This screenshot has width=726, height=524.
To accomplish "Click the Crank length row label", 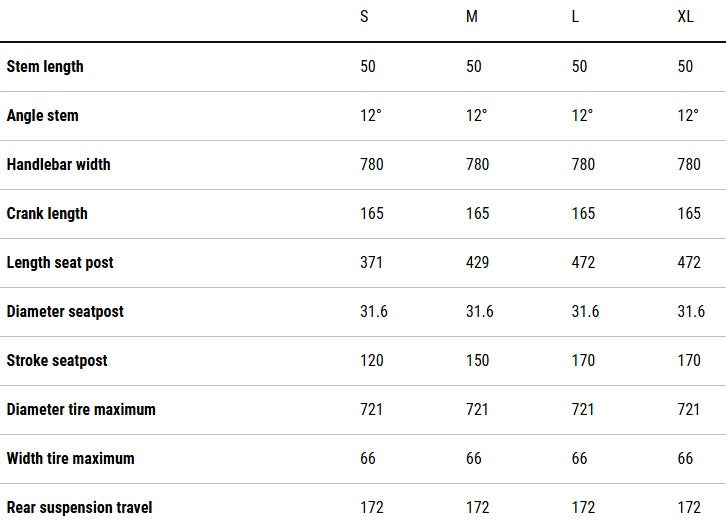I will tap(47, 214).
